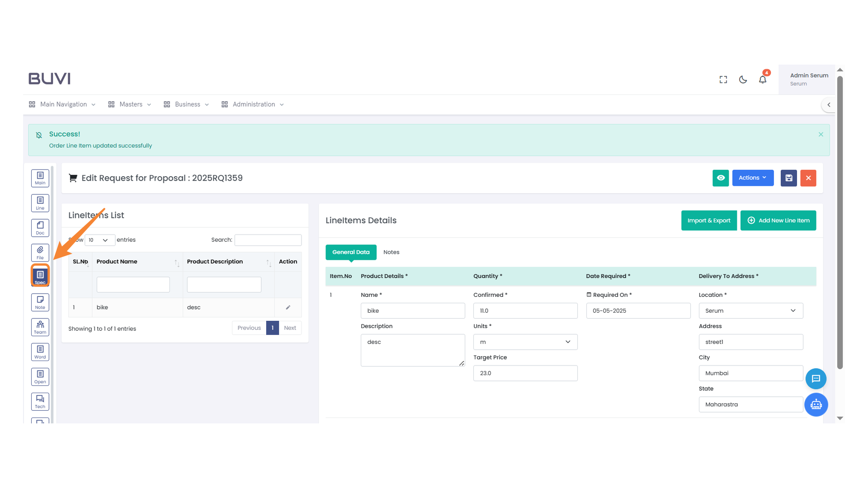The image size is (868, 488).
Task: Change entries count in Show dropdown
Action: (99, 240)
